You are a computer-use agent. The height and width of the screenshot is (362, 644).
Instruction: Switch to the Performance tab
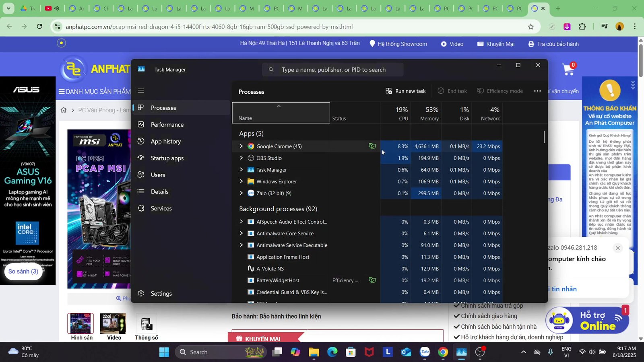coord(167,125)
